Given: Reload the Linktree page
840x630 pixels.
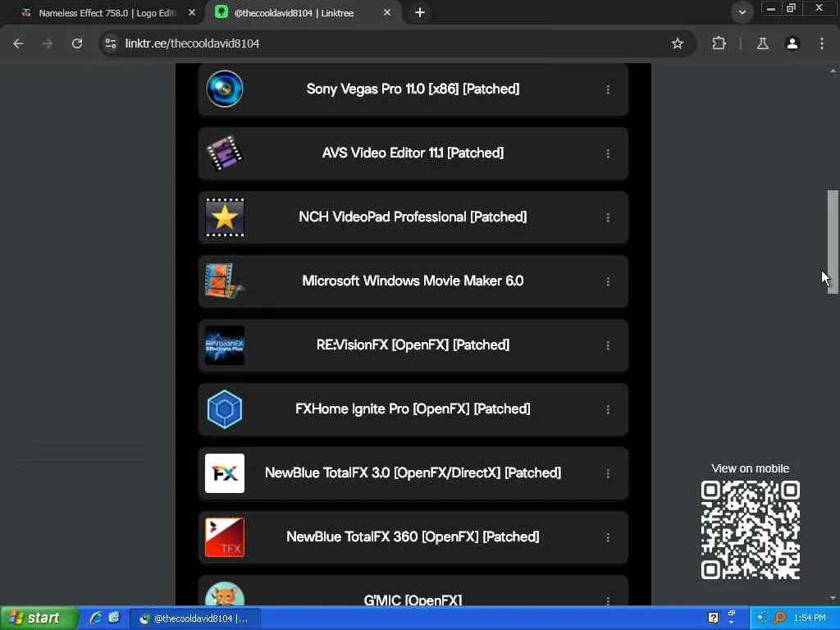Looking at the screenshot, I should [77, 43].
